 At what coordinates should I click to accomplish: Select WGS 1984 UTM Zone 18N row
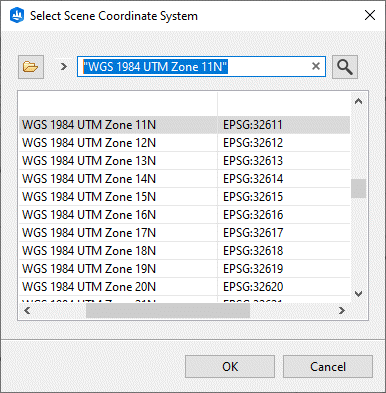(184, 251)
